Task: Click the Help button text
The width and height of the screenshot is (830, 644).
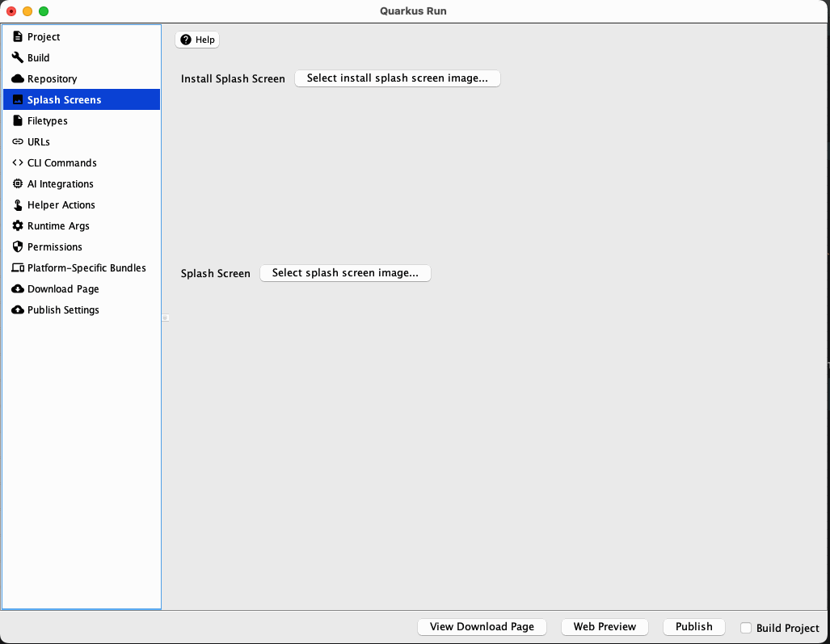Action: [x=204, y=40]
